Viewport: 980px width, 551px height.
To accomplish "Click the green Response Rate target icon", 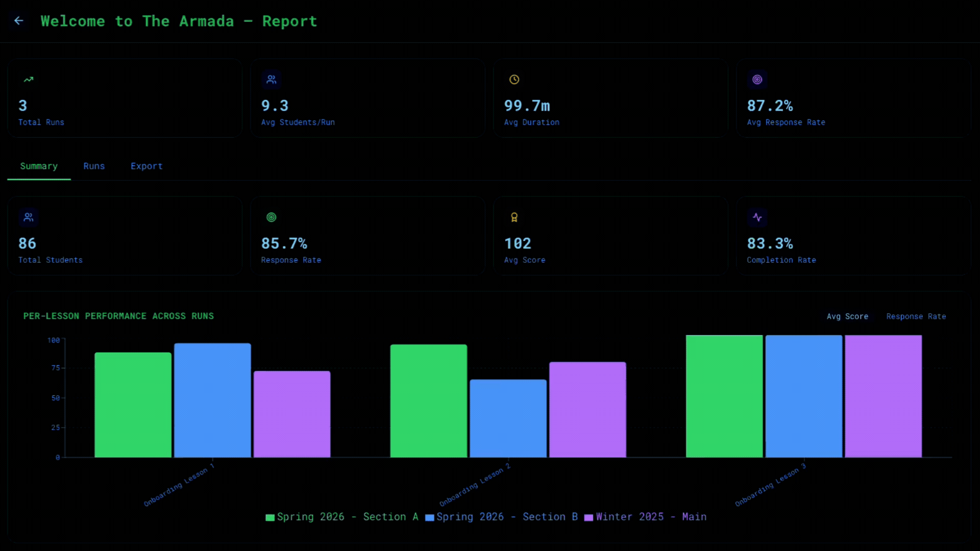I will 272,217.
